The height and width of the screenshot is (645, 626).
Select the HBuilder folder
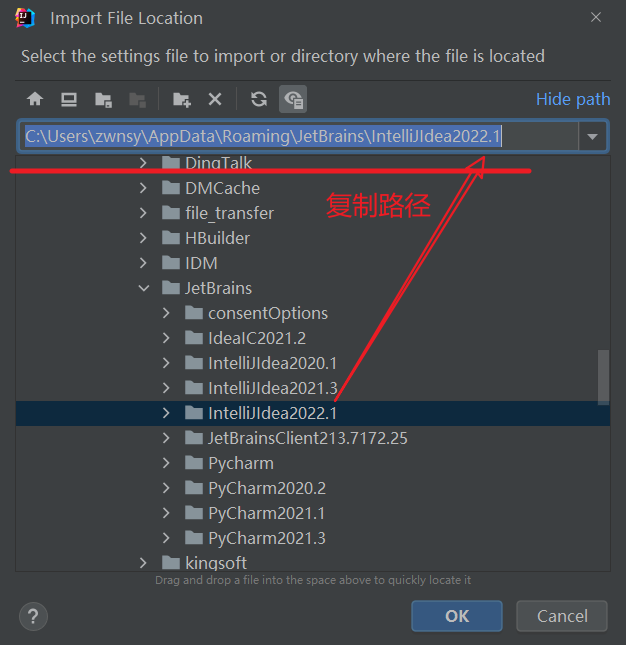pyautogui.click(x=217, y=238)
